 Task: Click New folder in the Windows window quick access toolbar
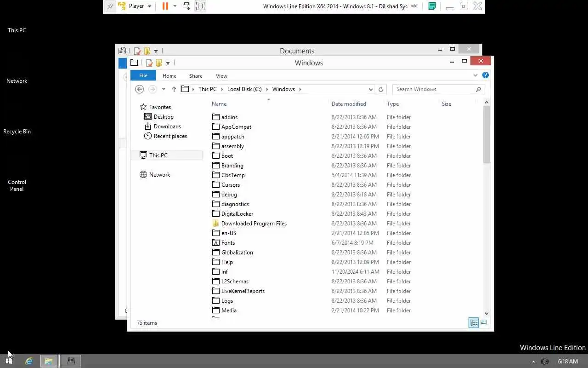(x=159, y=63)
